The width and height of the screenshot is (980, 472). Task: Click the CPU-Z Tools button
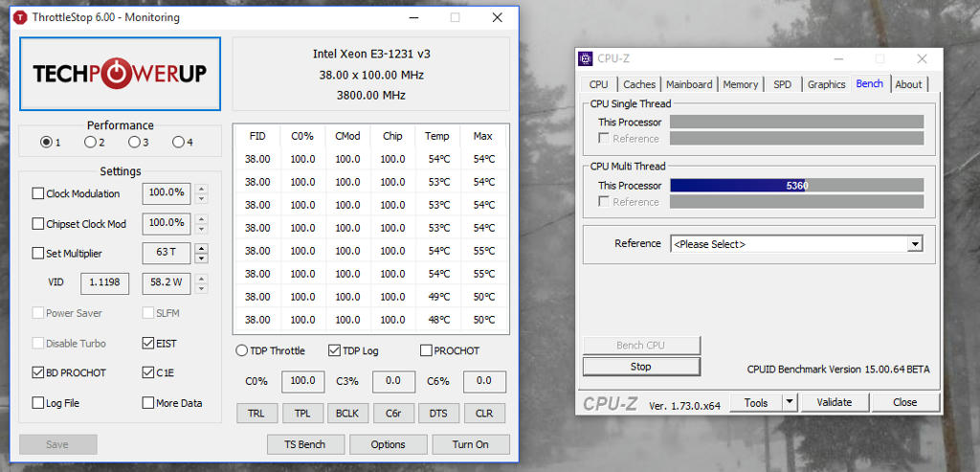tap(756, 402)
